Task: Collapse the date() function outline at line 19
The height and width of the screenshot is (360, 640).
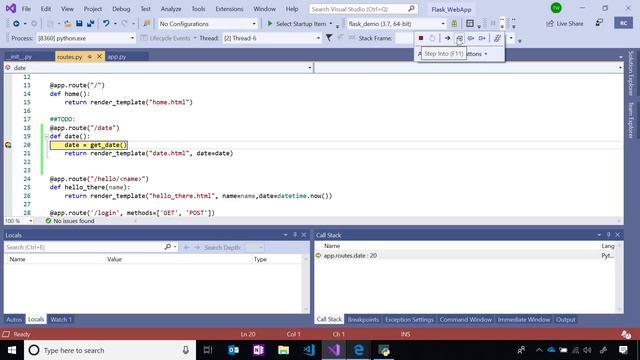Action: (47, 136)
